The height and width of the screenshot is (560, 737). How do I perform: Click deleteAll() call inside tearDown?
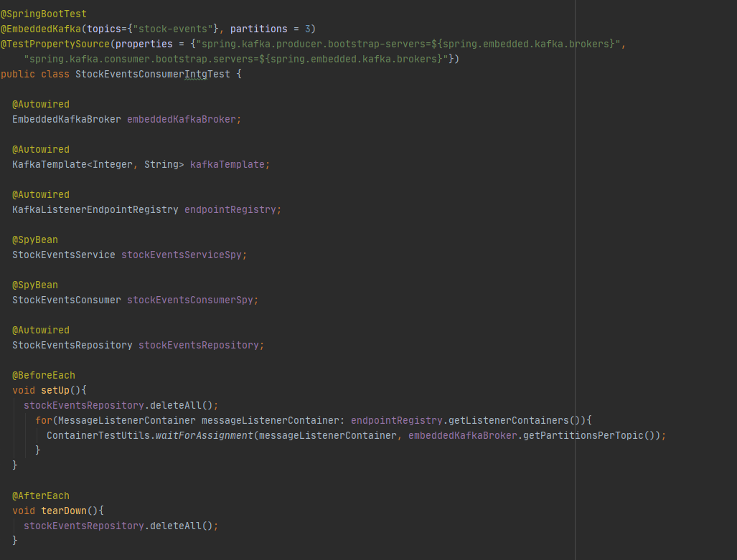(x=182, y=526)
